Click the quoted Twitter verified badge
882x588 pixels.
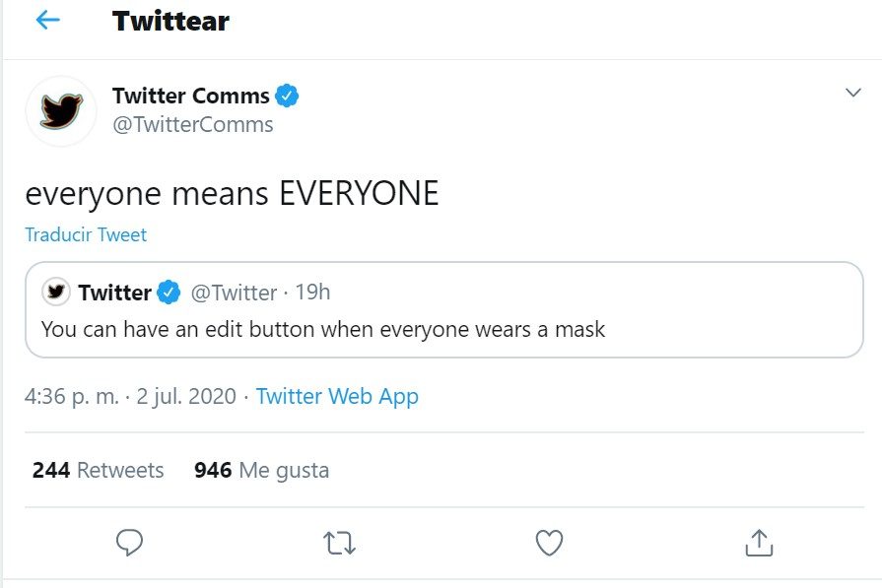coord(170,293)
